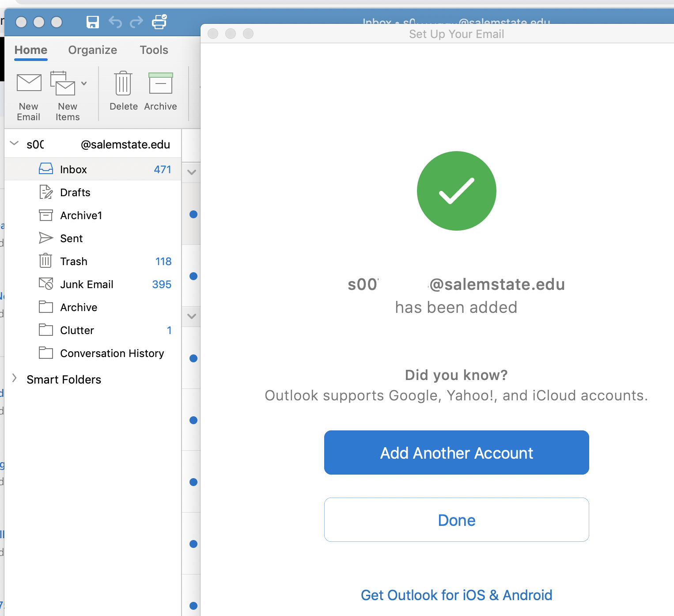Expand Smart Folders

[x=14, y=378]
